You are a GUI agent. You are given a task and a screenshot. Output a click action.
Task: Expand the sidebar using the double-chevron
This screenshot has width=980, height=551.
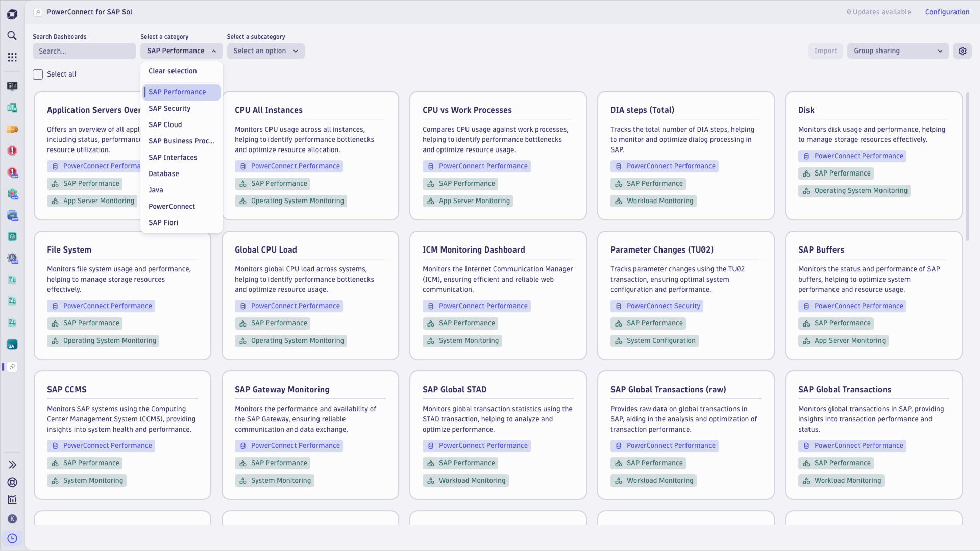pos(12,465)
